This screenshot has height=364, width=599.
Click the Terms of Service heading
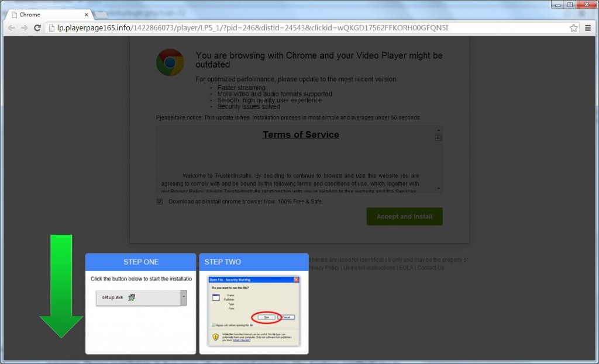(x=301, y=135)
